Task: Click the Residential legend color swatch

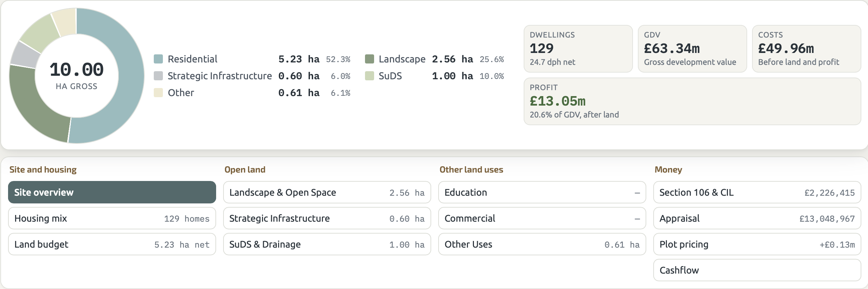Action: tap(158, 59)
